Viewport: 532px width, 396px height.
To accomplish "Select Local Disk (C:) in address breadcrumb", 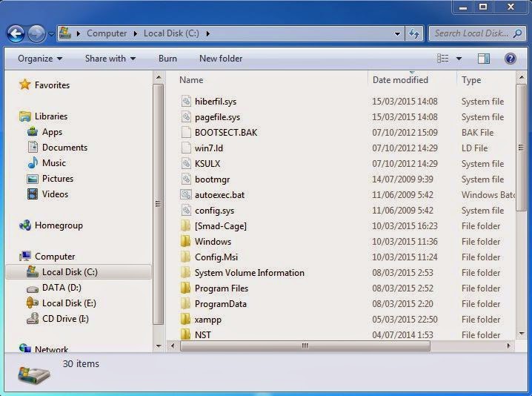I will click(x=171, y=33).
